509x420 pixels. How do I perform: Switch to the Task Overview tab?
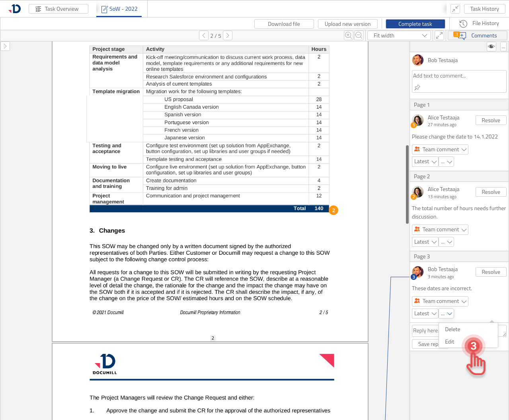pos(59,9)
